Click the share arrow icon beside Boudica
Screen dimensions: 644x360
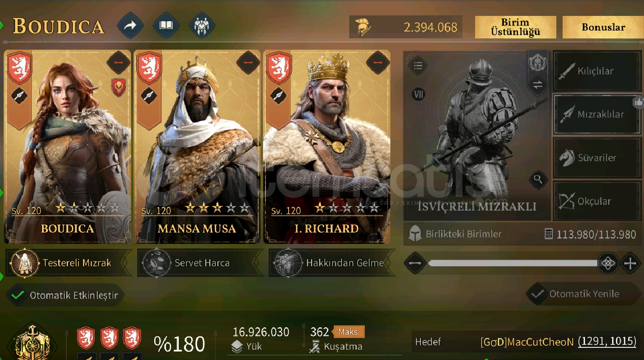point(130,26)
